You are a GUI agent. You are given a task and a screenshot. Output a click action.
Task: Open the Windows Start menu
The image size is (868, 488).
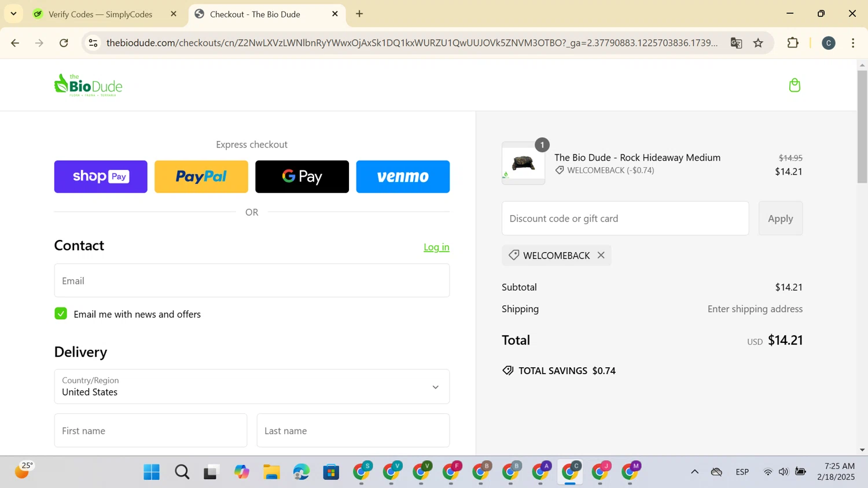(152, 472)
